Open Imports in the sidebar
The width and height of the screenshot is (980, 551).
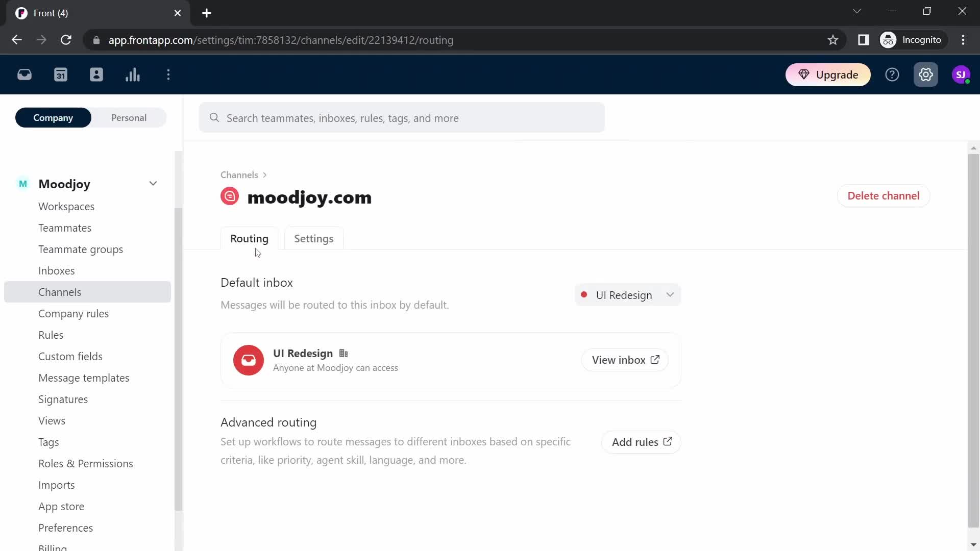(57, 485)
